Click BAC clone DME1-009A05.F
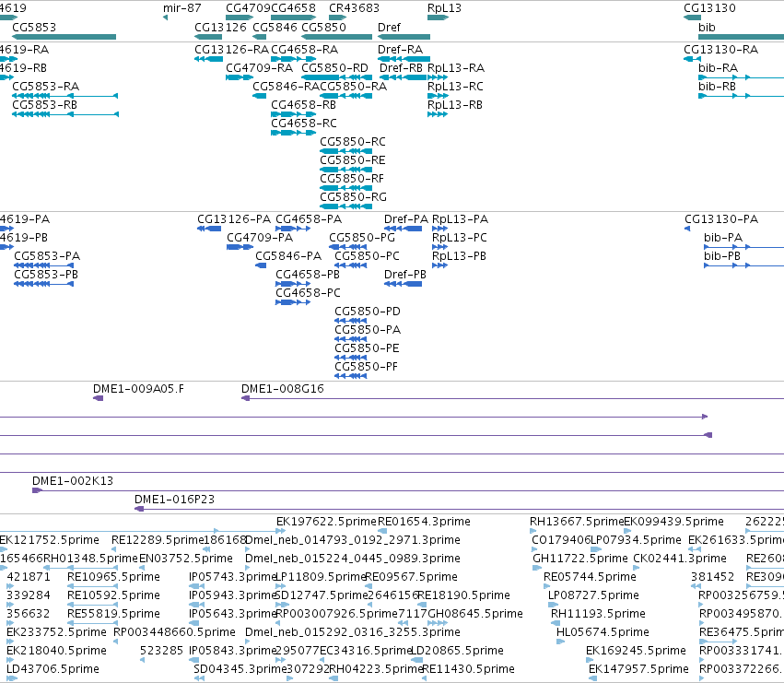784x683 pixels. (138, 389)
